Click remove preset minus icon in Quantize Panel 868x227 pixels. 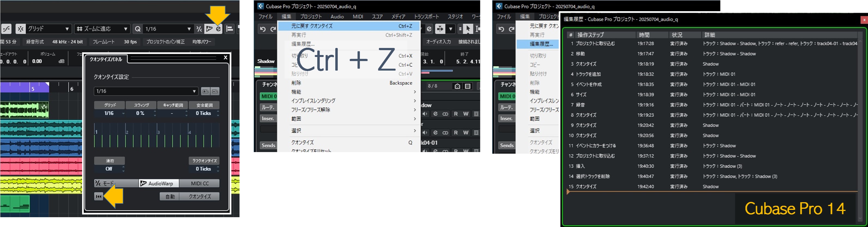point(215,91)
